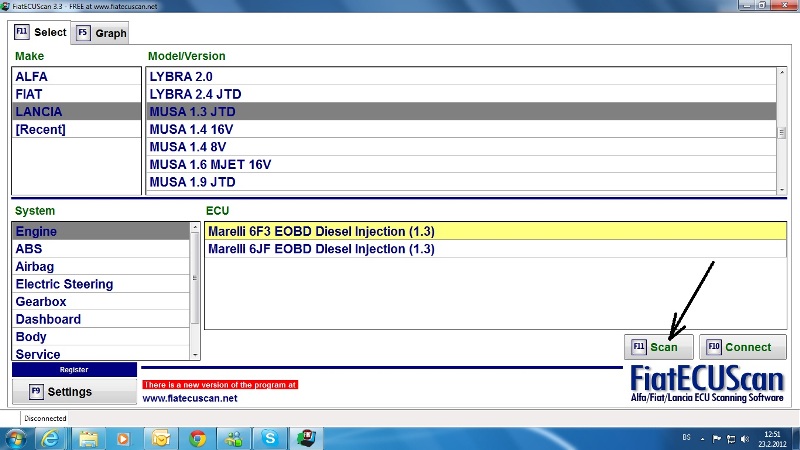Pick MUSA 1.3 JTD model
Viewport: 800px width, 450px height.
coord(461,111)
